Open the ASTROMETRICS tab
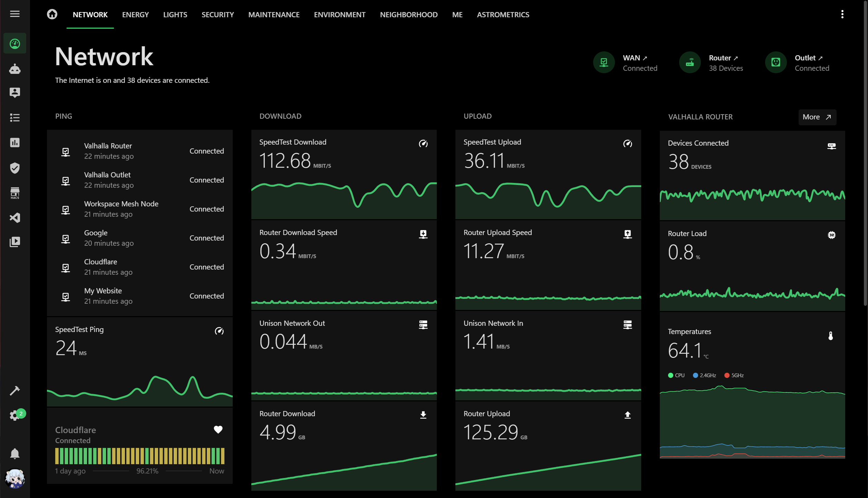868x498 pixels. [503, 14]
